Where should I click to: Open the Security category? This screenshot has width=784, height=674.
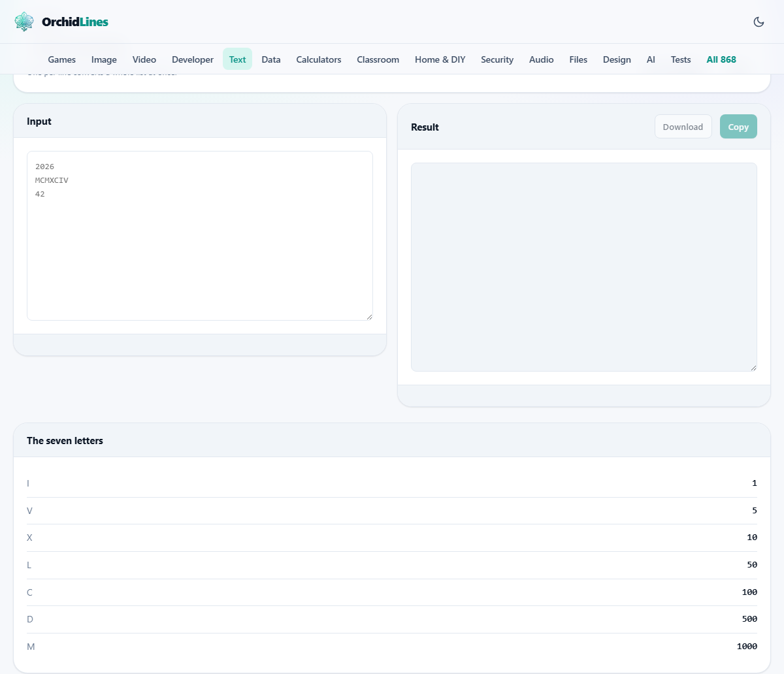[x=497, y=59]
